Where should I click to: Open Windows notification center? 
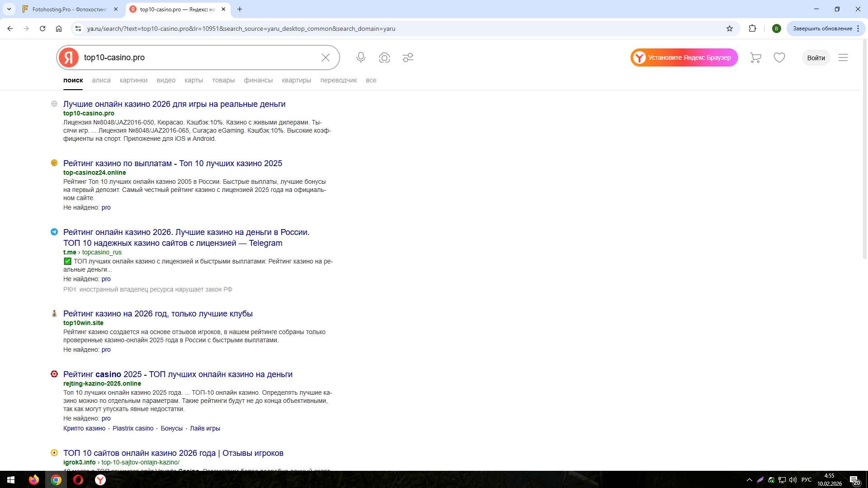point(854,480)
